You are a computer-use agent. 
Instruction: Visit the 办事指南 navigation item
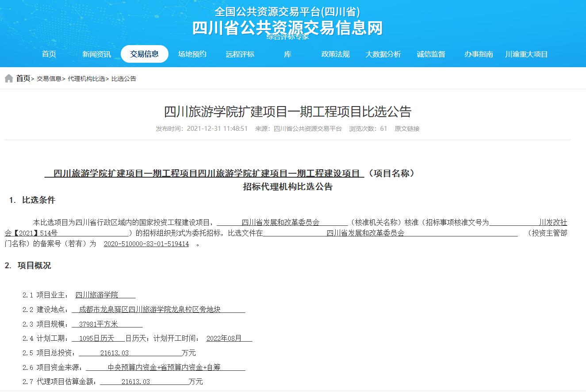(x=479, y=54)
